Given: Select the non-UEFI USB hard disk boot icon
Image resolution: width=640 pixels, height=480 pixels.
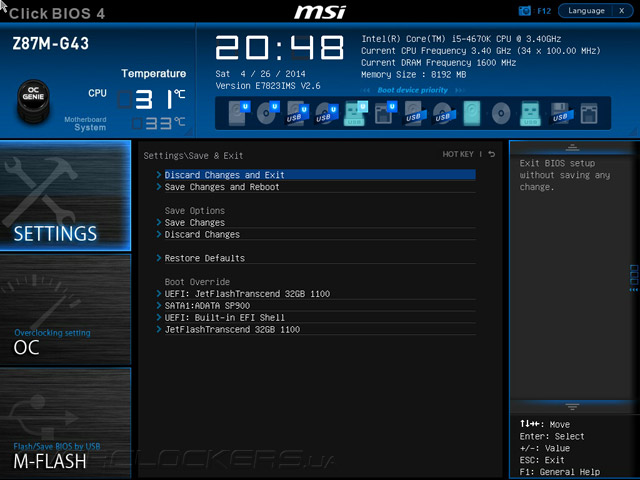Looking at the screenshot, I should (415, 113).
